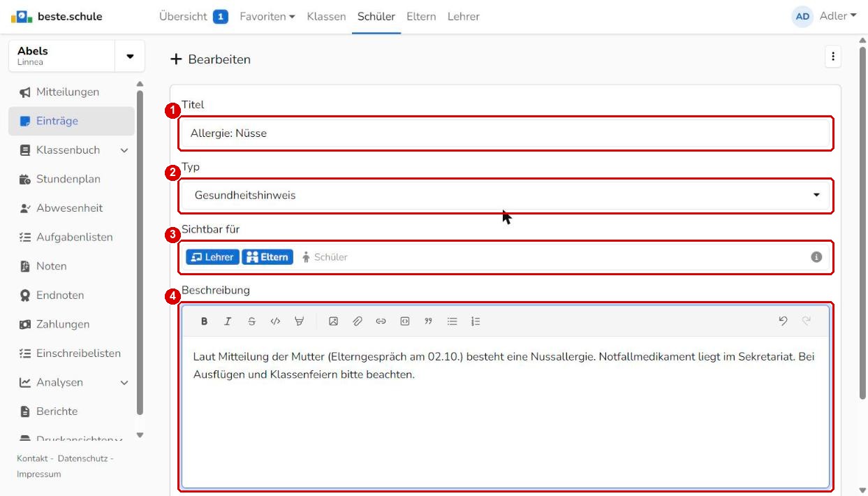Open the three-dot options menu
Viewport: 868px width, 496px height.
tap(832, 57)
